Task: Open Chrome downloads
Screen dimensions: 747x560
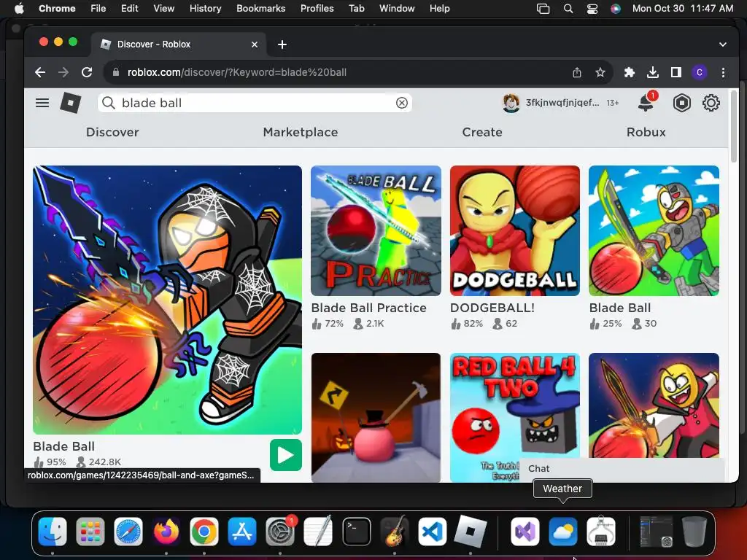Action: [653, 72]
